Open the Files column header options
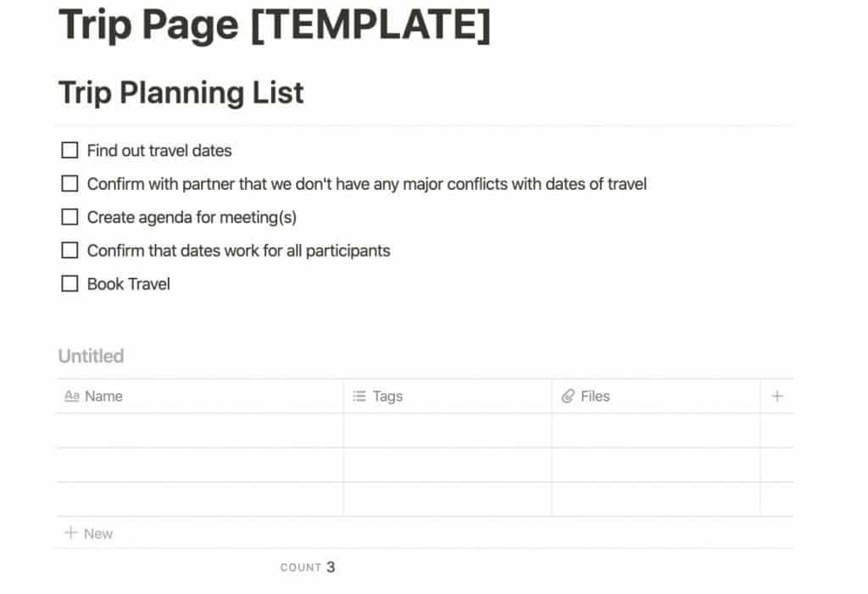Image resolution: width=868 pixels, height=594 pixels. 656,396
